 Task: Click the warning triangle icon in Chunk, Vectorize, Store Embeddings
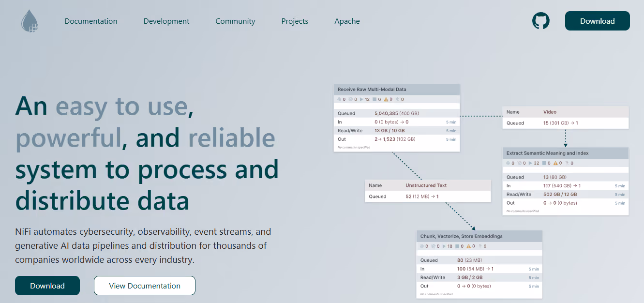coord(469,246)
